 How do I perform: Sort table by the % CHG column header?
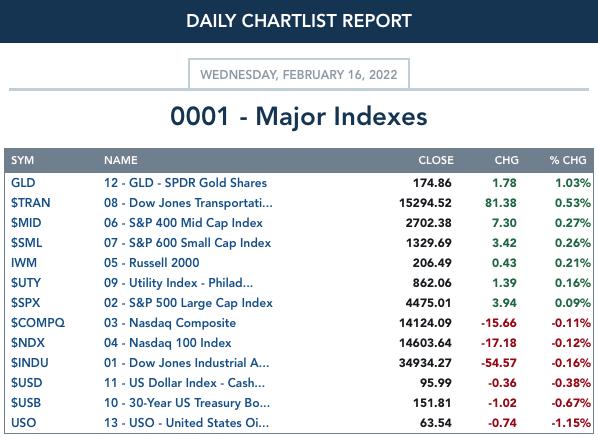tap(568, 160)
